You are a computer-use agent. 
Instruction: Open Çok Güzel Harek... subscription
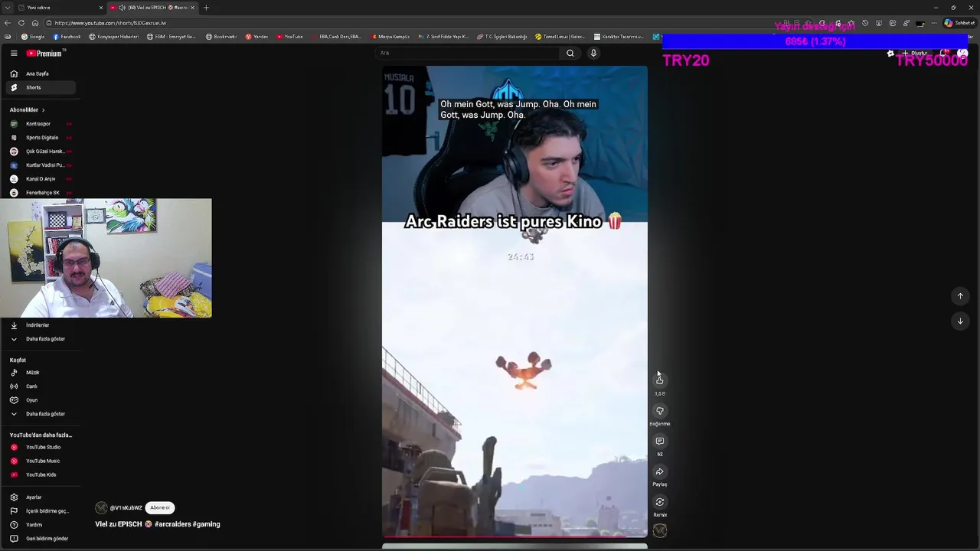pos(41,152)
